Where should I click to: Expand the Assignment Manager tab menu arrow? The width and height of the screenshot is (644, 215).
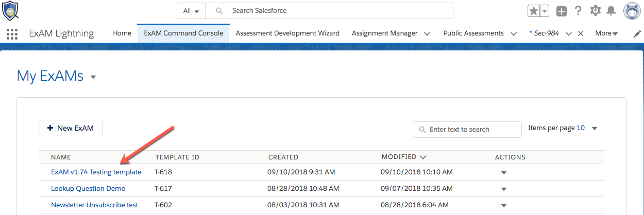click(x=427, y=33)
